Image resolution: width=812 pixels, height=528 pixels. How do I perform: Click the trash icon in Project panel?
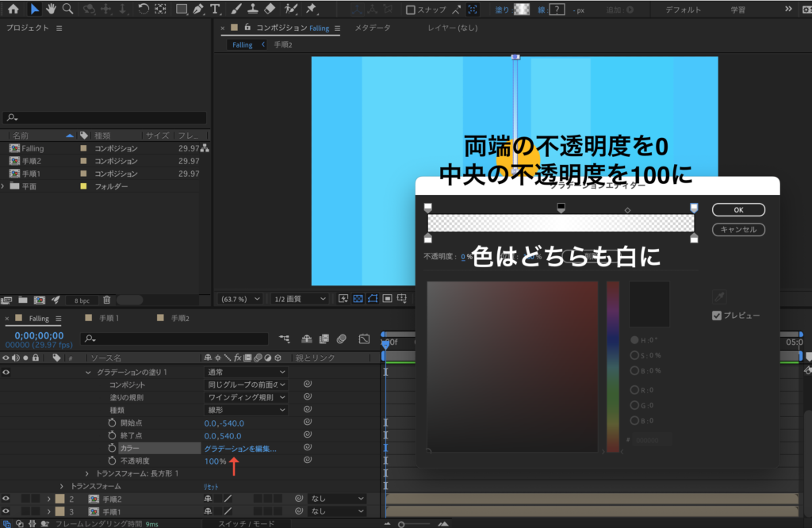pos(106,300)
